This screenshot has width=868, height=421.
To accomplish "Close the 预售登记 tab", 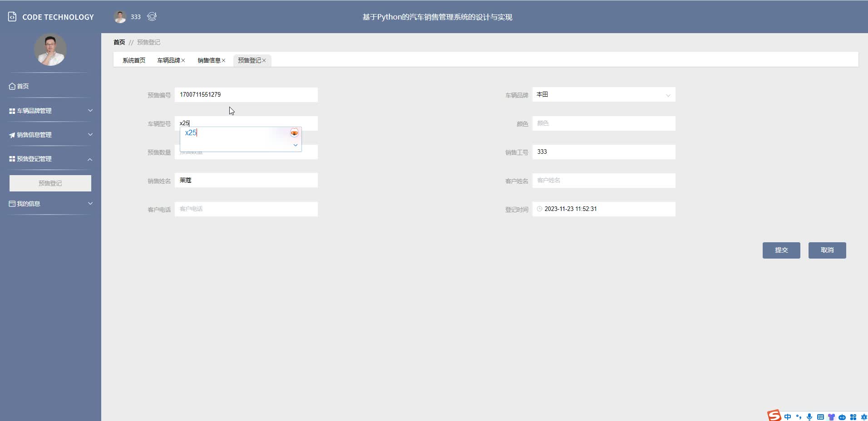I will tap(264, 60).
